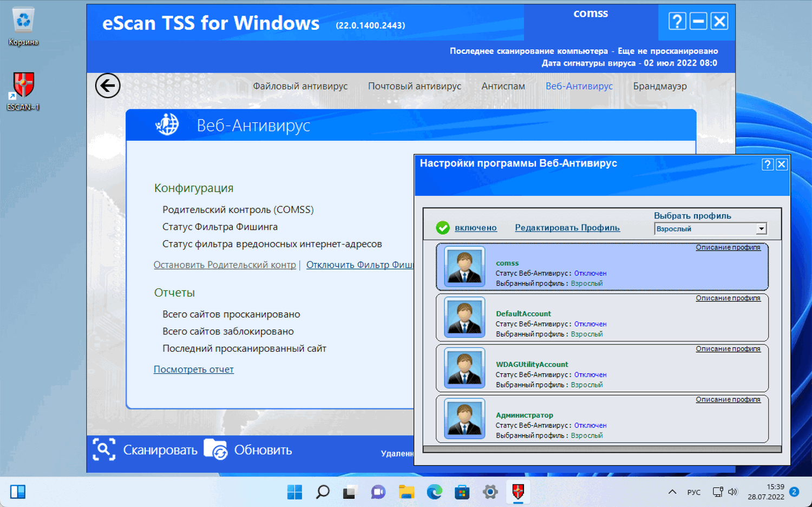The width and height of the screenshot is (812, 507).
Task: Switch to Почтовый антивирус tab
Action: pos(415,86)
